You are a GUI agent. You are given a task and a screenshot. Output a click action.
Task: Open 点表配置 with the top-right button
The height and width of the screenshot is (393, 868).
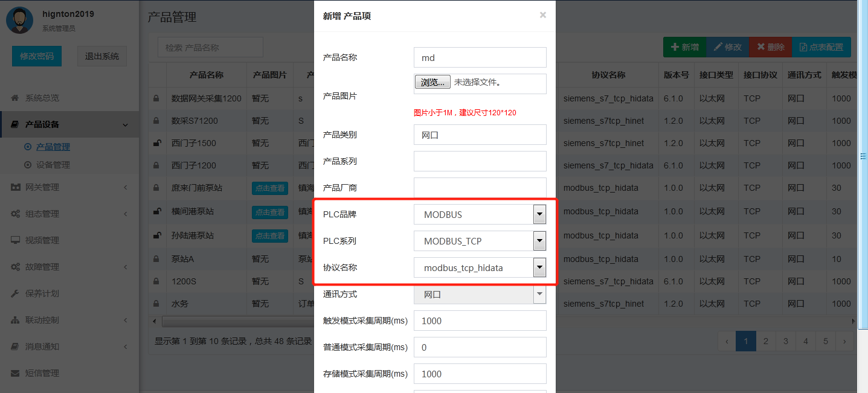pyautogui.click(x=821, y=46)
